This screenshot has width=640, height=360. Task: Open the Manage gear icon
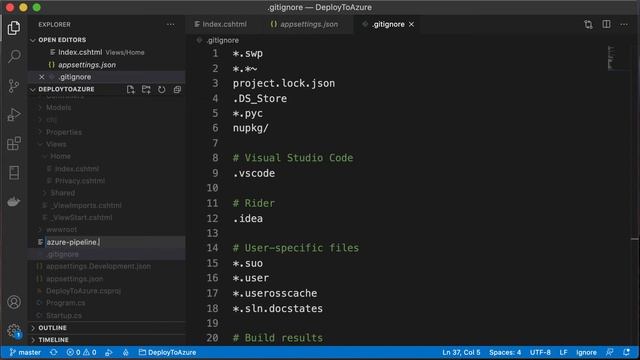pos(14,330)
